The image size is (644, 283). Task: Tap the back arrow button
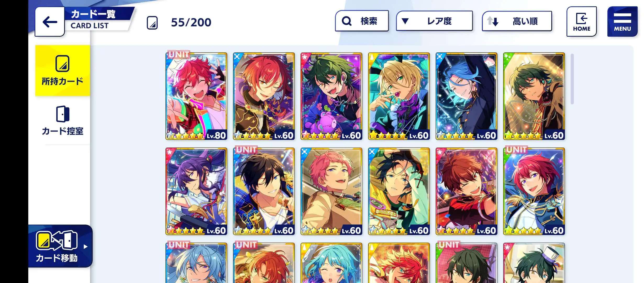pos(50,22)
